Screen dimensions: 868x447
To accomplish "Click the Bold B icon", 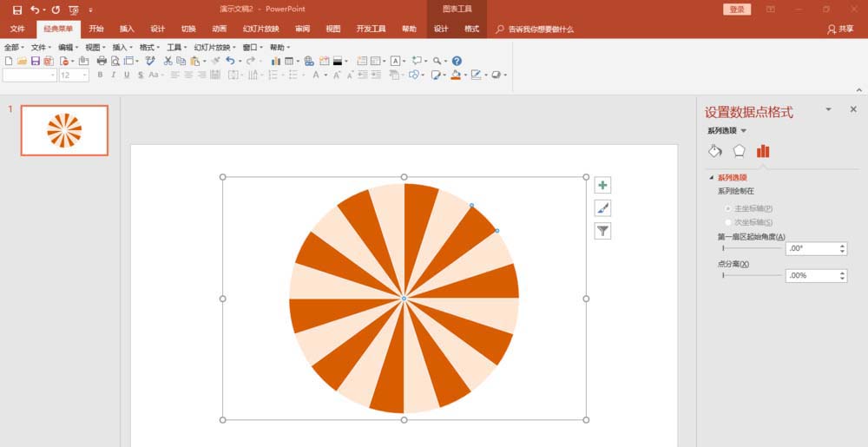I will click(x=100, y=75).
